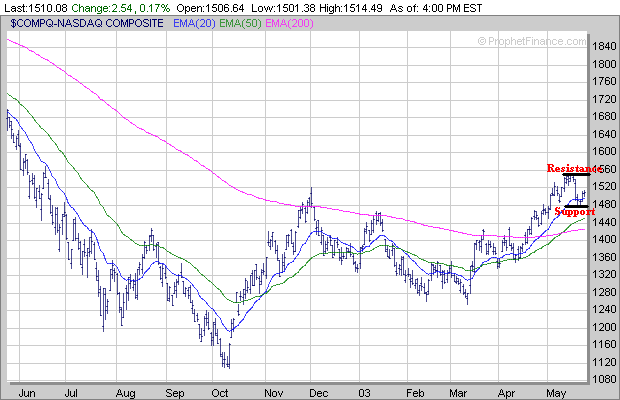Image resolution: width=620 pixels, height=400 pixels.
Task: Click the Aug month label on time axis
Action: 126,393
